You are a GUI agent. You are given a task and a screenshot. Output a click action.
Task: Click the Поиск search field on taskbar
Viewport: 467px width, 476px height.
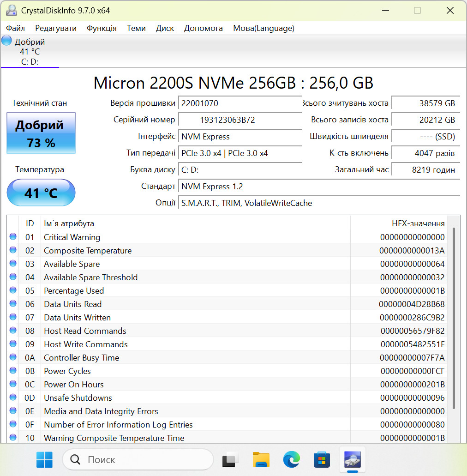click(138, 459)
